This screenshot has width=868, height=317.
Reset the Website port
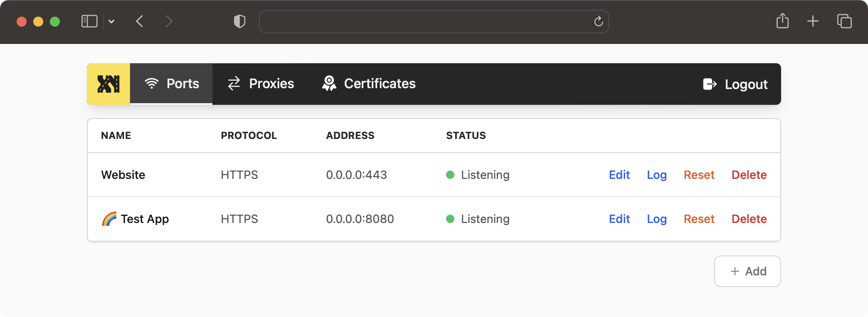click(699, 175)
